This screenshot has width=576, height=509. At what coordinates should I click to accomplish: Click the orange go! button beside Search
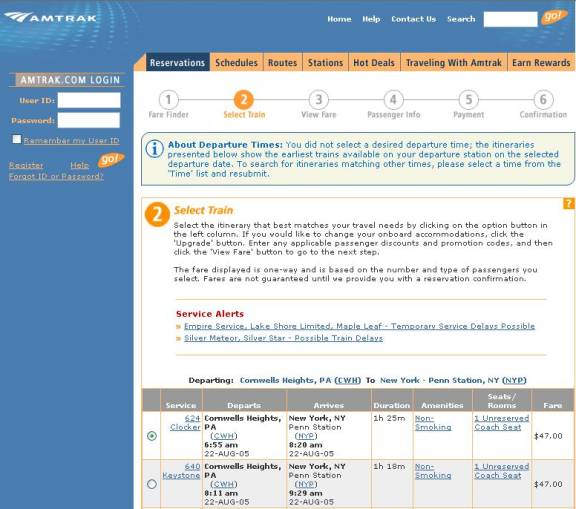click(x=554, y=17)
